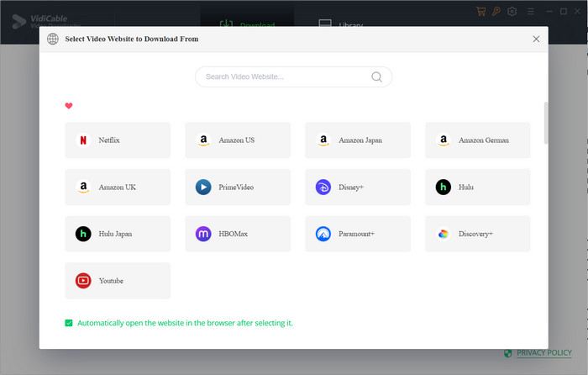Click the "Amazon German" label
Viewport: 588px width, 375px height.
(x=484, y=140)
